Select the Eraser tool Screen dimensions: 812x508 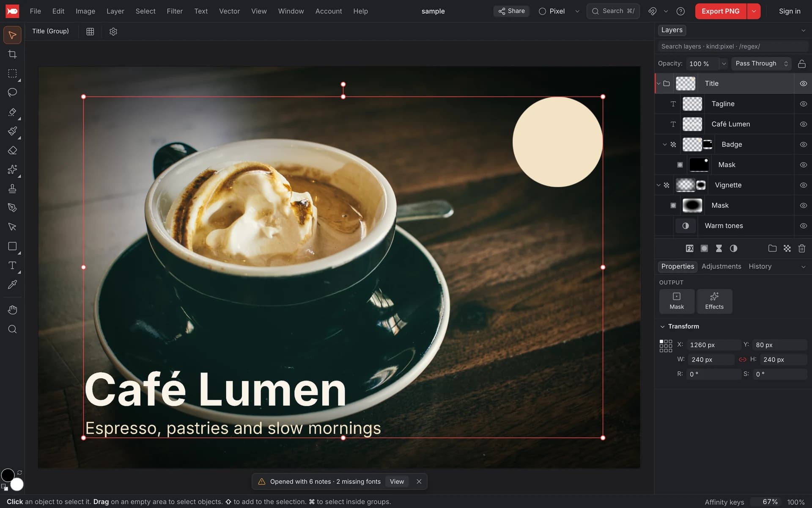[x=12, y=150]
